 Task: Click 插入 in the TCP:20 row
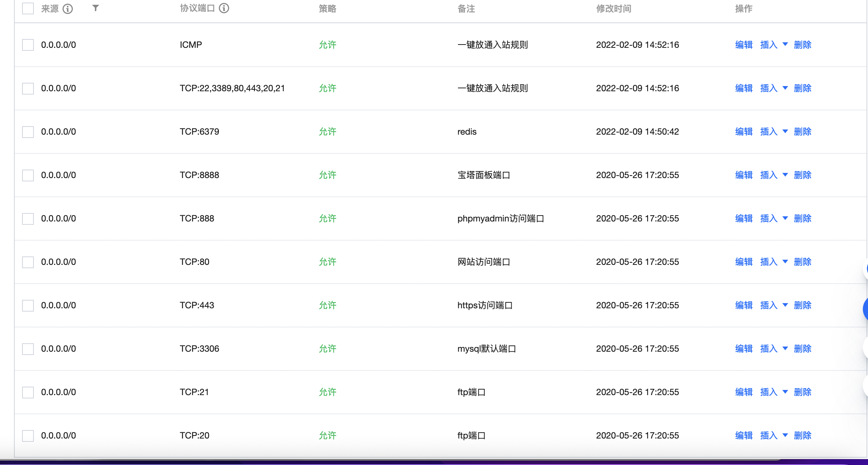pos(769,436)
